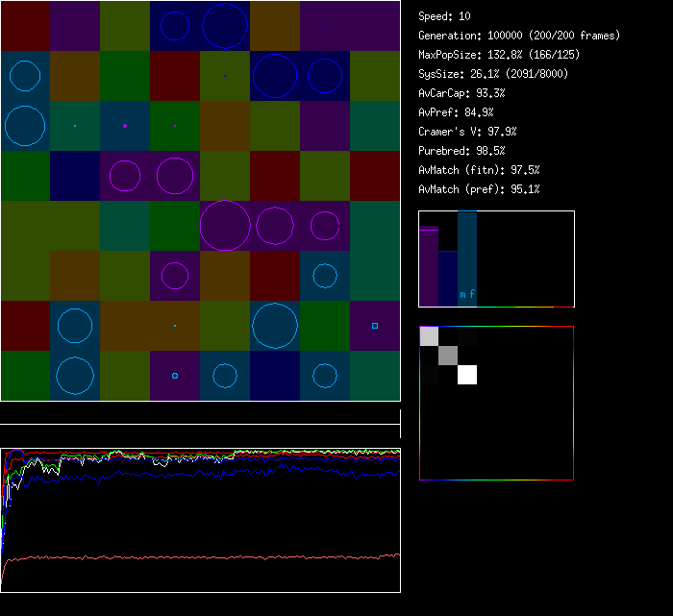Select the tiny cyan ring in bottom row
Screen dimensions: 673x616
coord(175,376)
